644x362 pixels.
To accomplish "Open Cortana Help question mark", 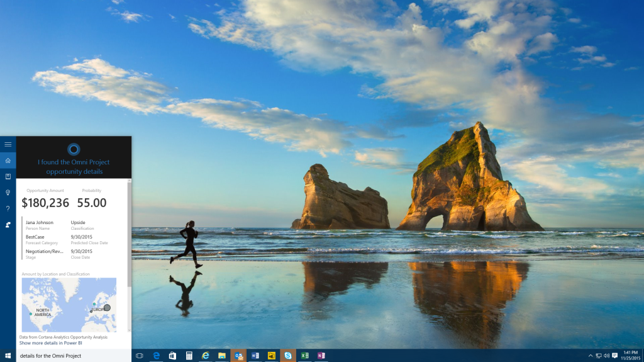I will [x=8, y=208].
